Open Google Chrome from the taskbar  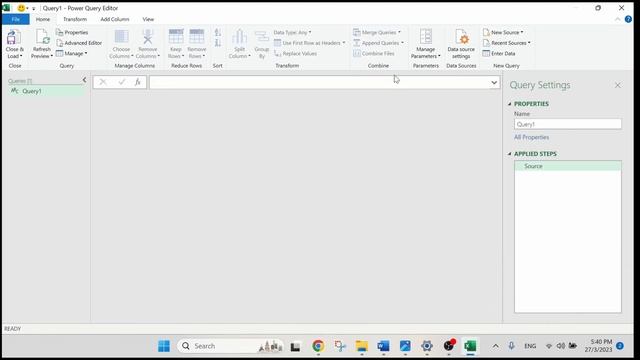pos(318,346)
